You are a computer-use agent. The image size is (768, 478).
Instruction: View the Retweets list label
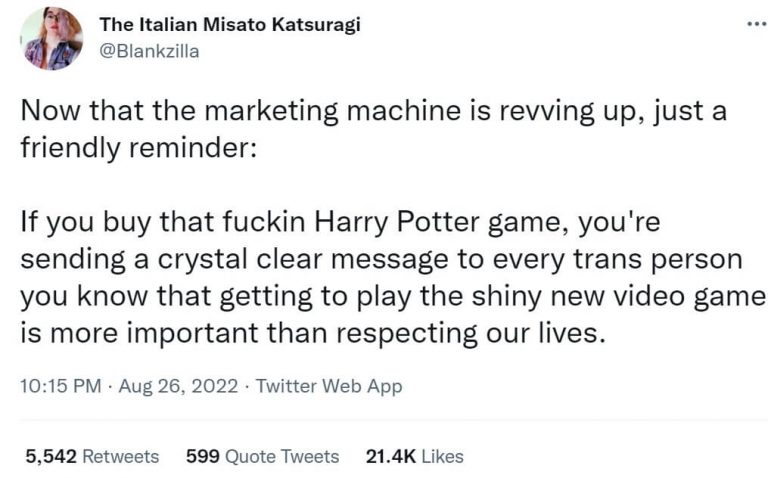(120, 456)
